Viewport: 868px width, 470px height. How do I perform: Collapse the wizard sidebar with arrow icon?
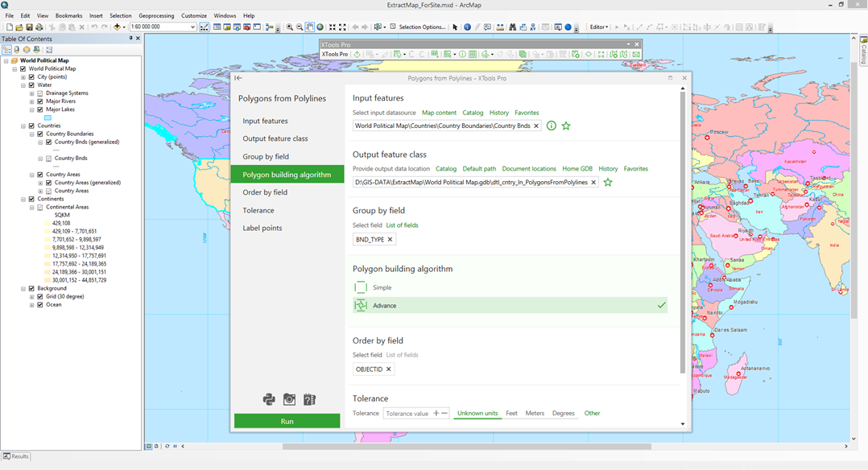[x=238, y=78]
